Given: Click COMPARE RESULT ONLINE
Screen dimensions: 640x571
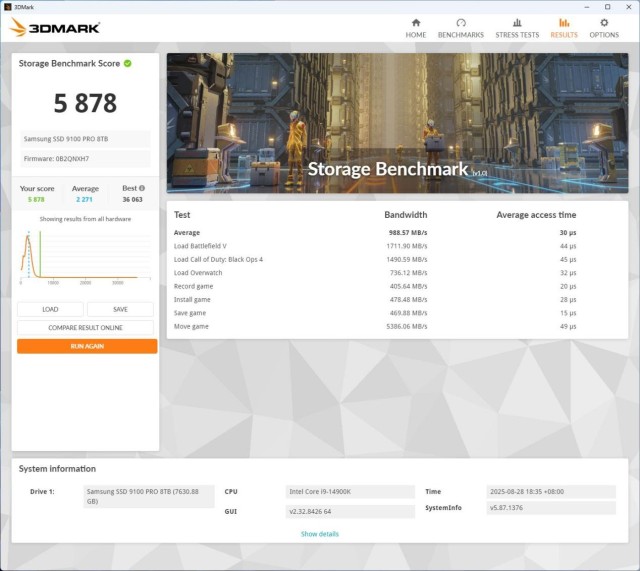Looking at the screenshot, I should tap(86, 328).
